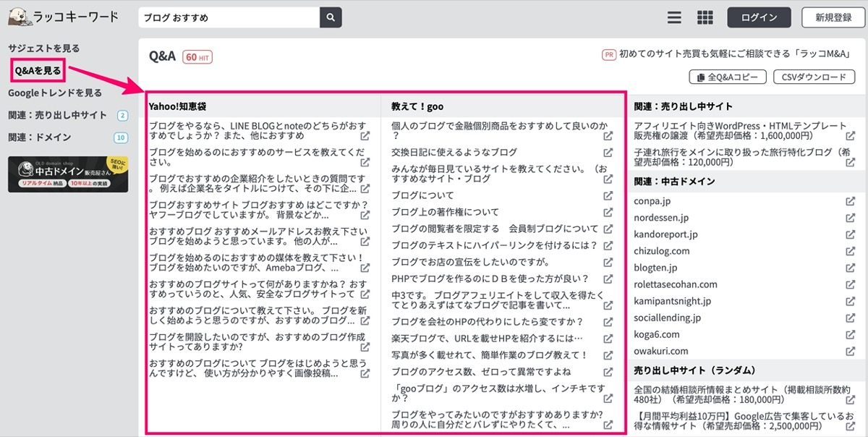Viewport: 868px width, 437px height.
Task: Click the '全Q&Aコピー' button
Action: 728,77
